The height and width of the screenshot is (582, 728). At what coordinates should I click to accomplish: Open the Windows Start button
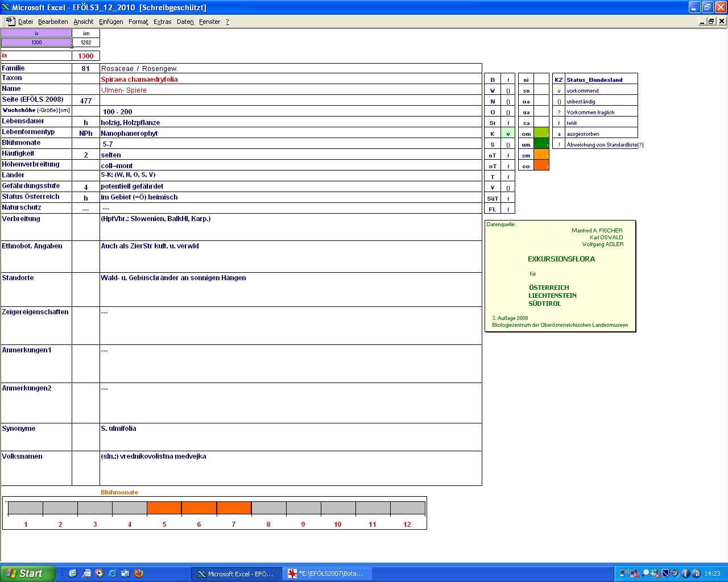click(28, 573)
